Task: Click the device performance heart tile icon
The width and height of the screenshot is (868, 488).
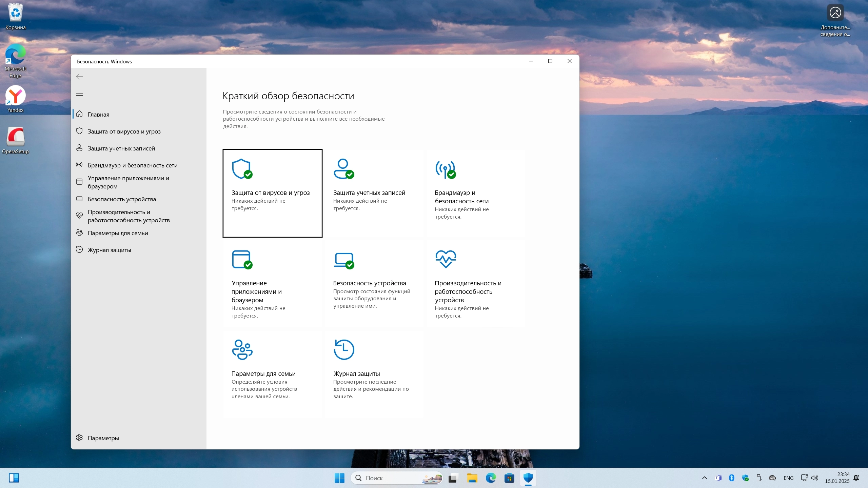Action: [x=446, y=259]
